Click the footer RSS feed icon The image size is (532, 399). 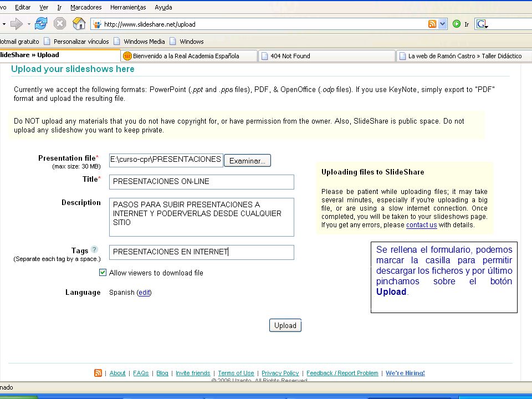coord(98,373)
